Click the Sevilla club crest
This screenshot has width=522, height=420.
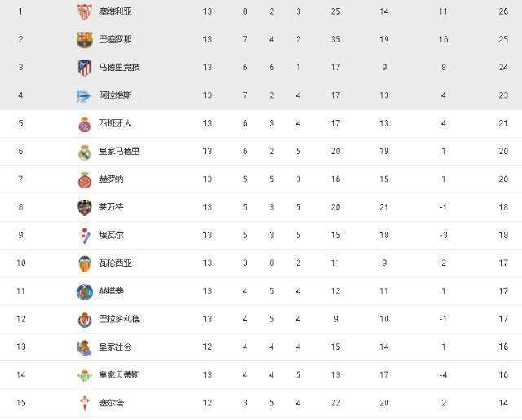click(85, 12)
